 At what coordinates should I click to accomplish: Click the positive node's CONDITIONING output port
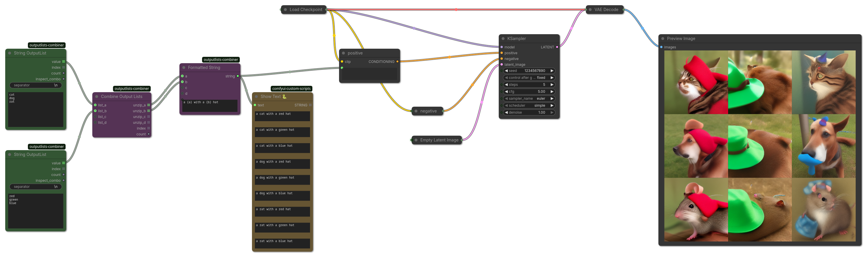[x=397, y=61]
